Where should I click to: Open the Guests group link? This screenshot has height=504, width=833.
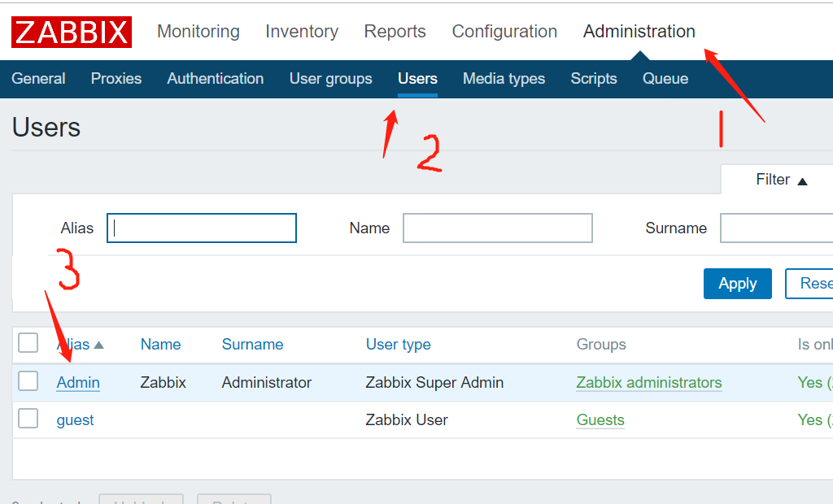click(x=600, y=420)
